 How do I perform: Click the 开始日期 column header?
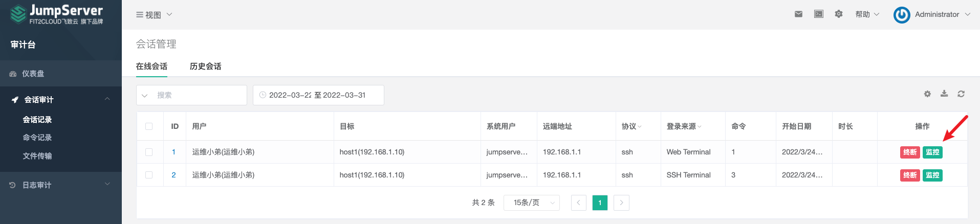click(796, 126)
